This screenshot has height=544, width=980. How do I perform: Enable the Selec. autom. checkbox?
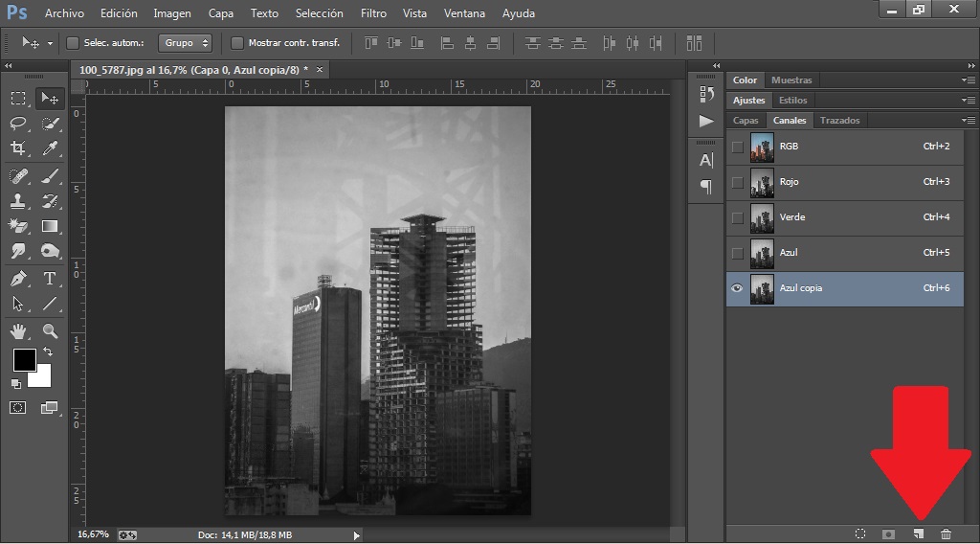73,42
